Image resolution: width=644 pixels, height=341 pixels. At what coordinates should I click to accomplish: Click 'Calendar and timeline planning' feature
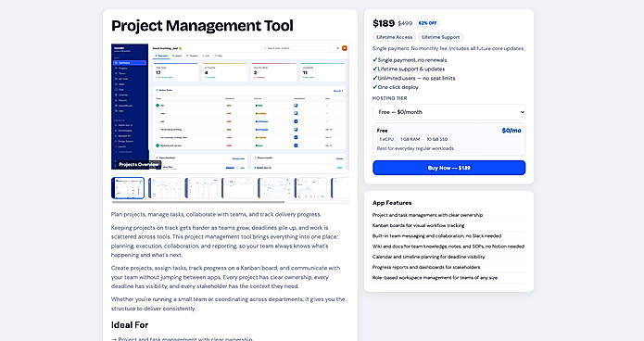click(x=429, y=257)
